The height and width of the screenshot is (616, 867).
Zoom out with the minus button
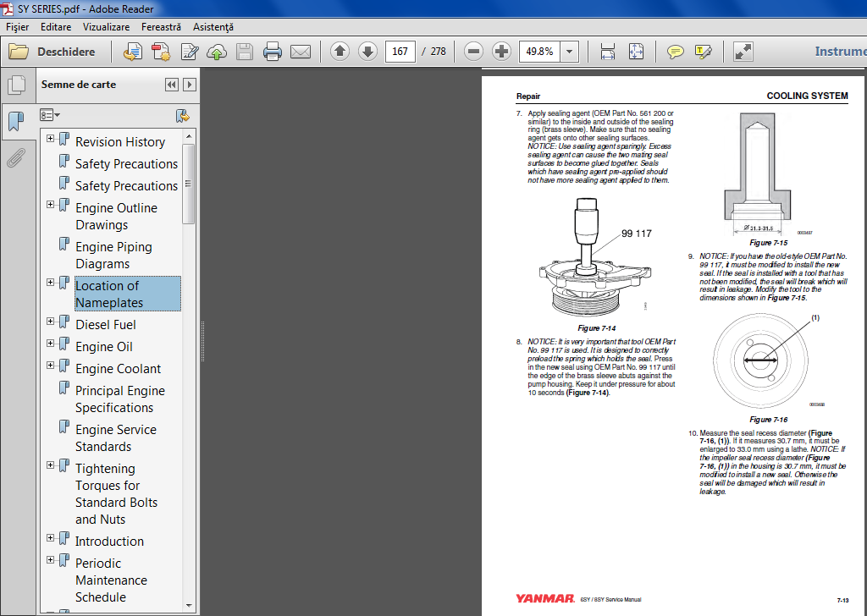473,52
